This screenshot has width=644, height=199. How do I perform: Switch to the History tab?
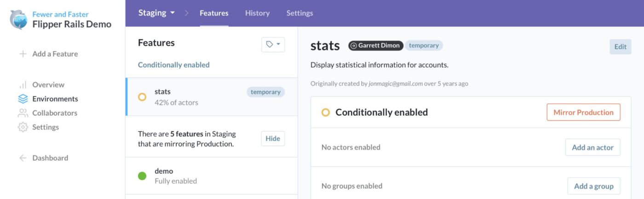pyautogui.click(x=258, y=13)
